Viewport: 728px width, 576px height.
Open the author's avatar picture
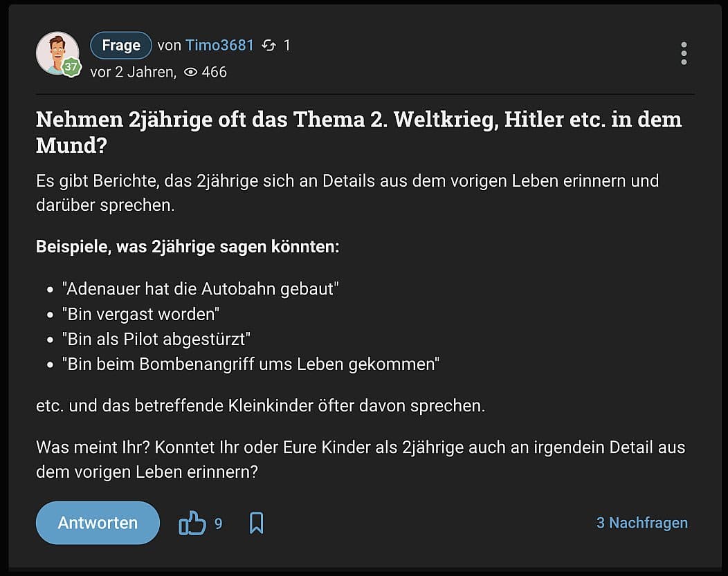coord(57,52)
